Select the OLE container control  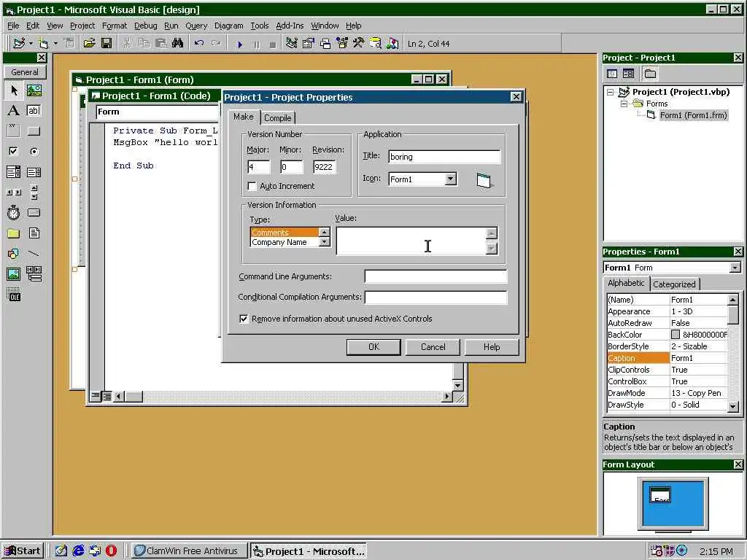(x=14, y=295)
